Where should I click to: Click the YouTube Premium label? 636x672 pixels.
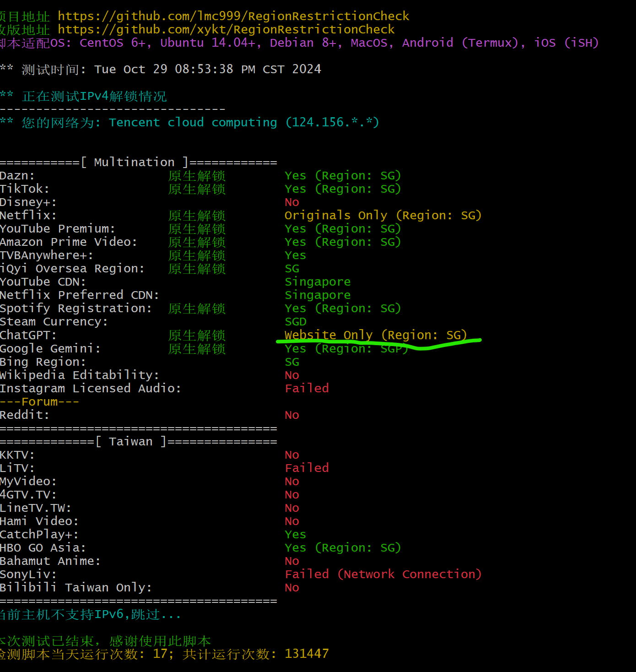click(x=58, y=229)
